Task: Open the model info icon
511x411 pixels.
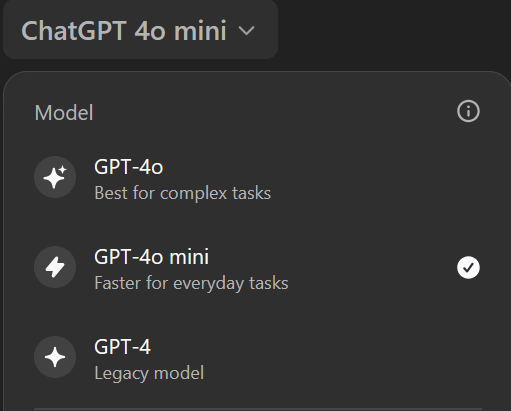Action: (468, 111)
